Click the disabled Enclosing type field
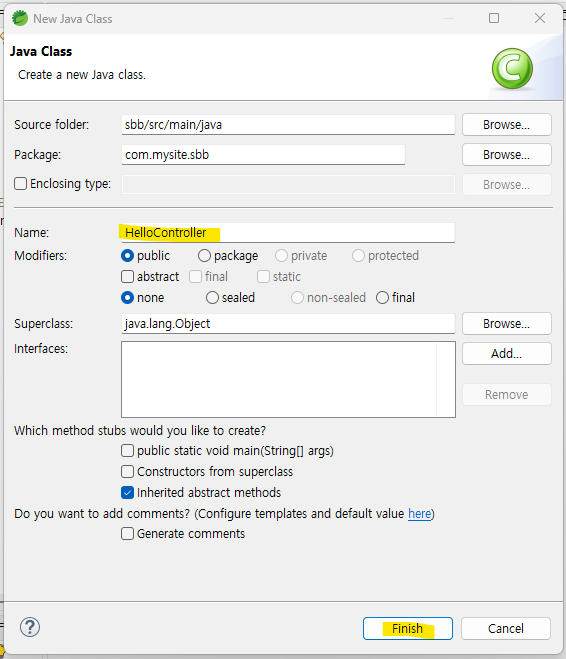Viewport: 566px width, 659px height. [x=288, y=185]
